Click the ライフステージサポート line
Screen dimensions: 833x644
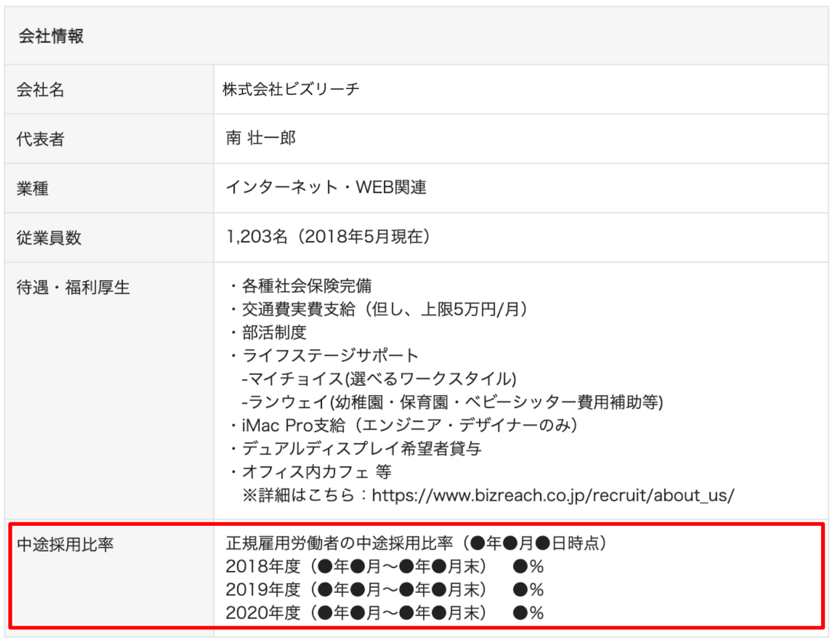pyautogui.click(x=324, y=355)
